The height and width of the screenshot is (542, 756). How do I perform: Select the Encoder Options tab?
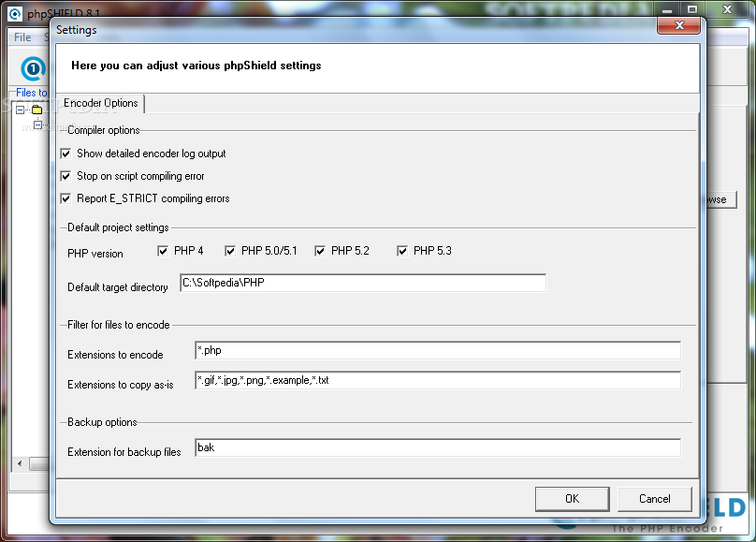[101, 103]
